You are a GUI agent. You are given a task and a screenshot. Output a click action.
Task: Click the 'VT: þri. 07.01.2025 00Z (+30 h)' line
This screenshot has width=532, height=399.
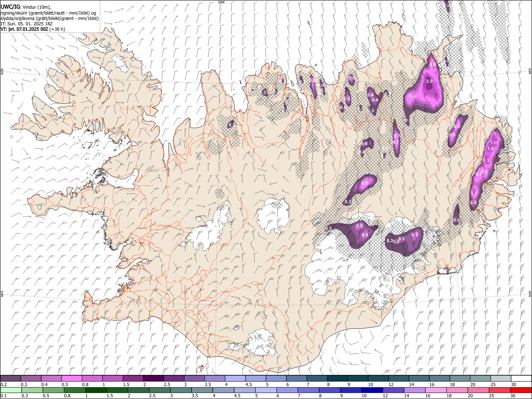point(33,29)
